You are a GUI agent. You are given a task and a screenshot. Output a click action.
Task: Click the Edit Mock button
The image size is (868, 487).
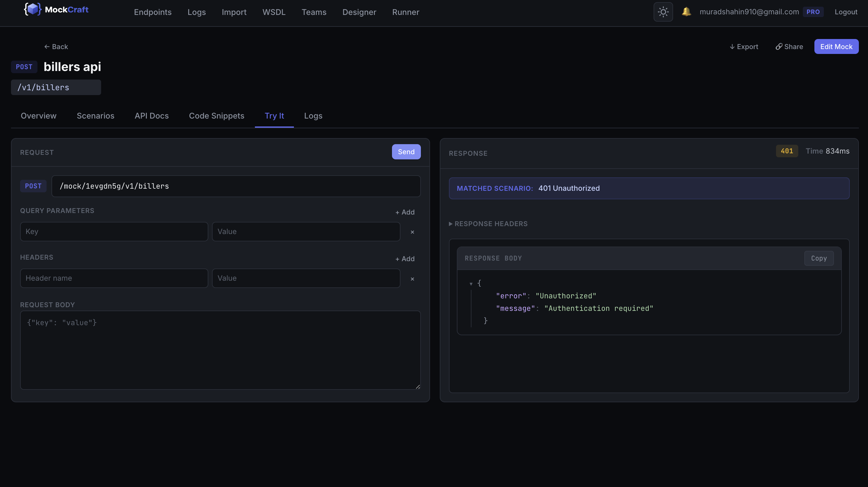(836, 47)
